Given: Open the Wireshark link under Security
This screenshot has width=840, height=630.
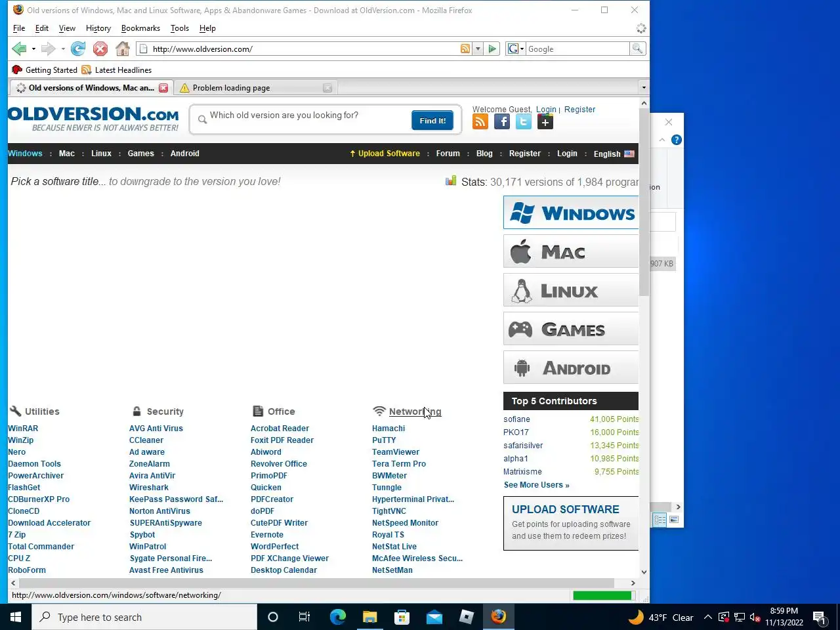Looking at the screenshot, I should 149,488.
